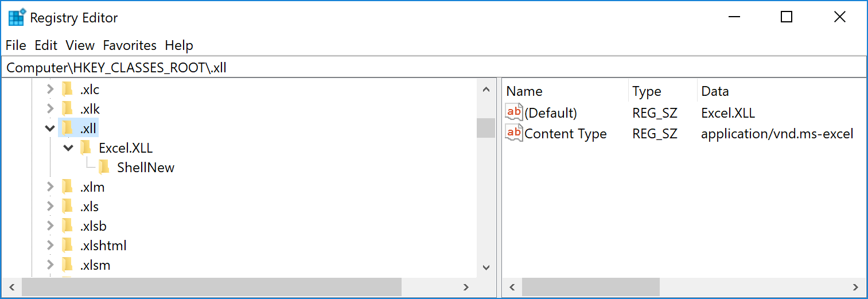Click the .xlc folder icon
Viewport: 868px width, 299px height.
coord(67,90)
